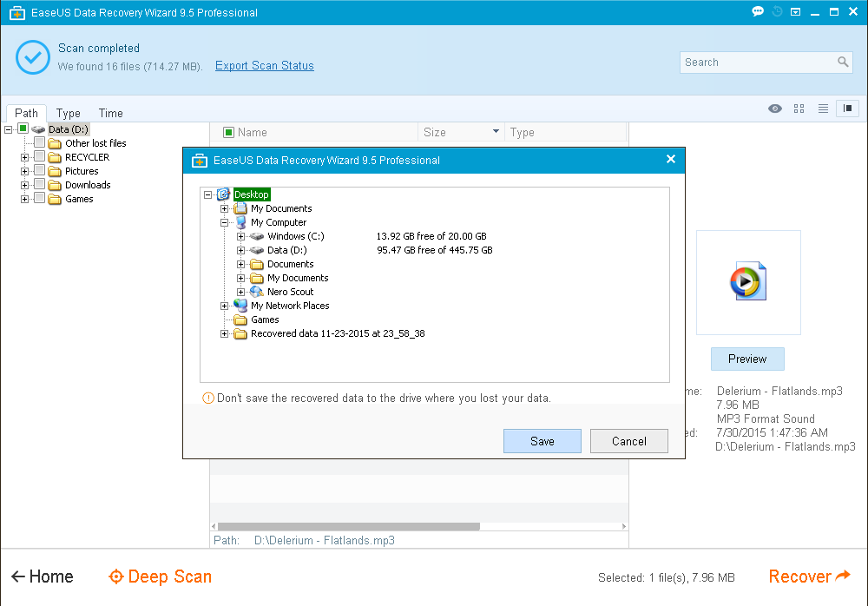The height and width of the screenshot is (606, 868).
Task: Open the feedback chat bubble icon
Action: pyautogui.click(x=757, y=11)
